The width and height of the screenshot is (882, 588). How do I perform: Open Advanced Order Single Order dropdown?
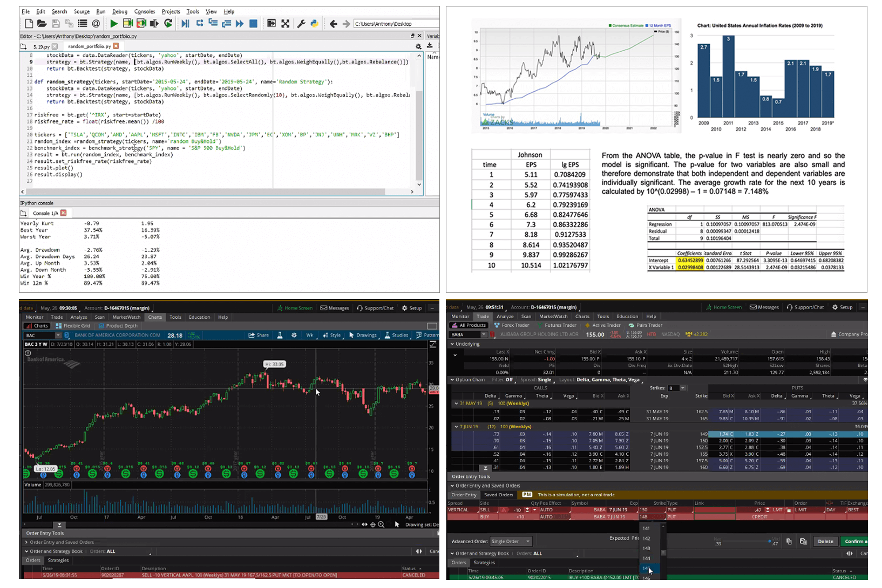click(511, 541)
